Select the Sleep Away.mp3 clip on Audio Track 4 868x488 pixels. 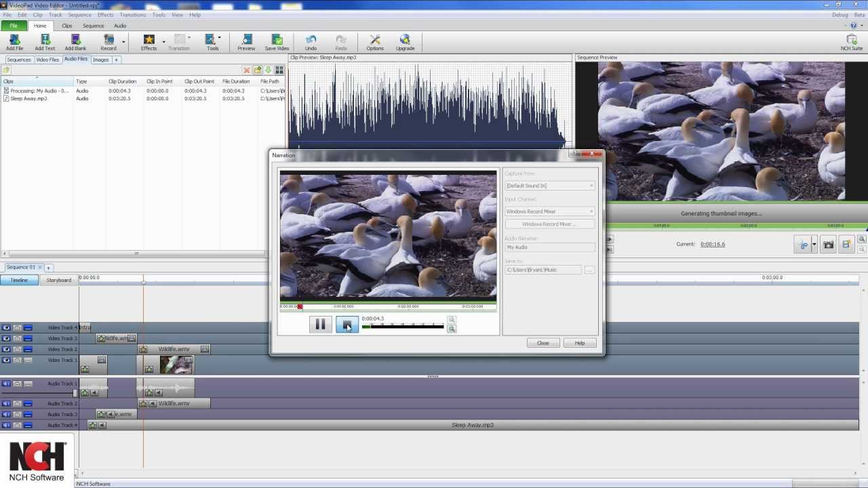point(473,425)
